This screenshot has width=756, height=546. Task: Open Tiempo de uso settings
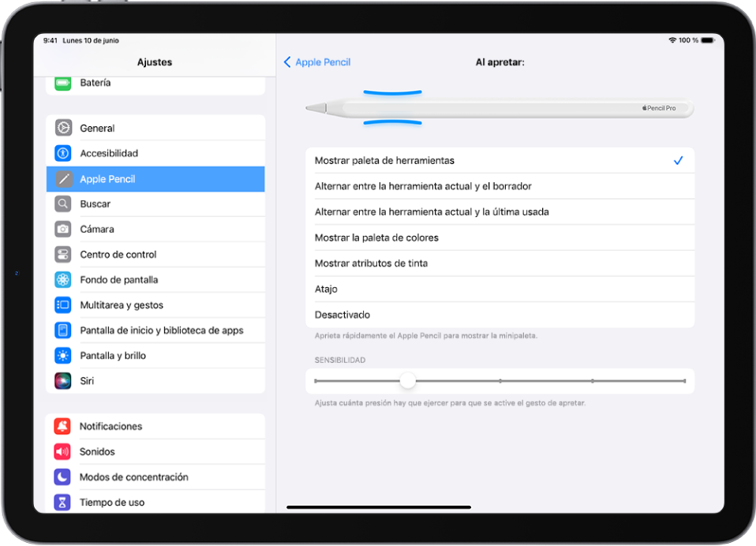(155, 502)
